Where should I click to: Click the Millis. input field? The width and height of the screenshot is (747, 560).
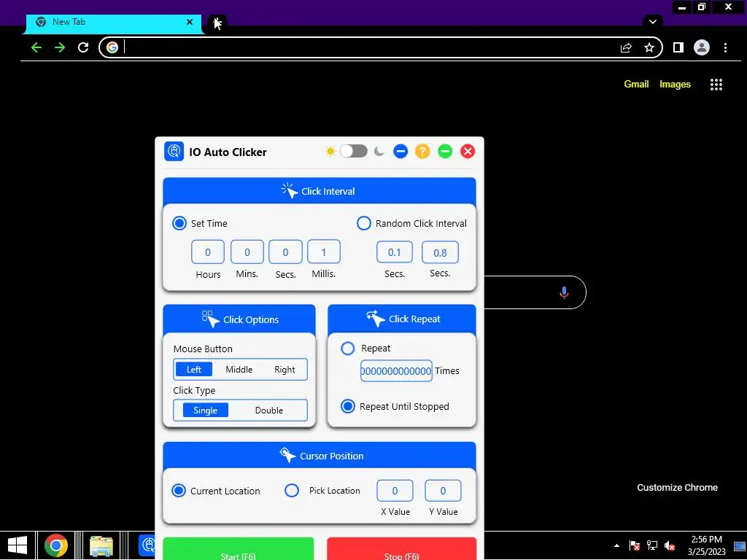point(324,252)
